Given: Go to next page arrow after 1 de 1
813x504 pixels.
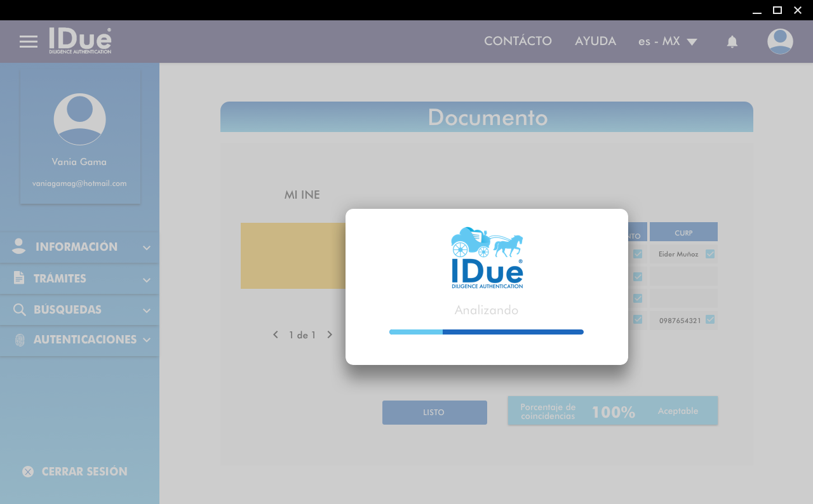Looking at the screenshot, I should click(x=330, y=335).
